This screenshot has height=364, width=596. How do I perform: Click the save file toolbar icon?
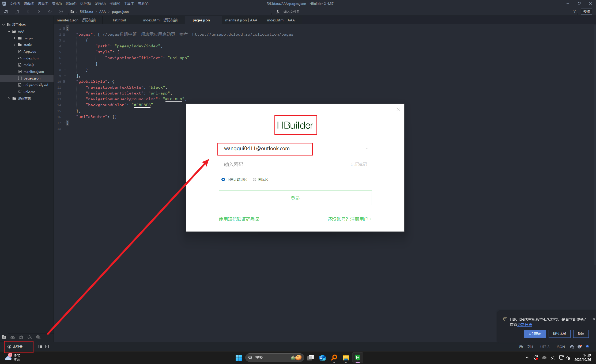tap(17, 12)
